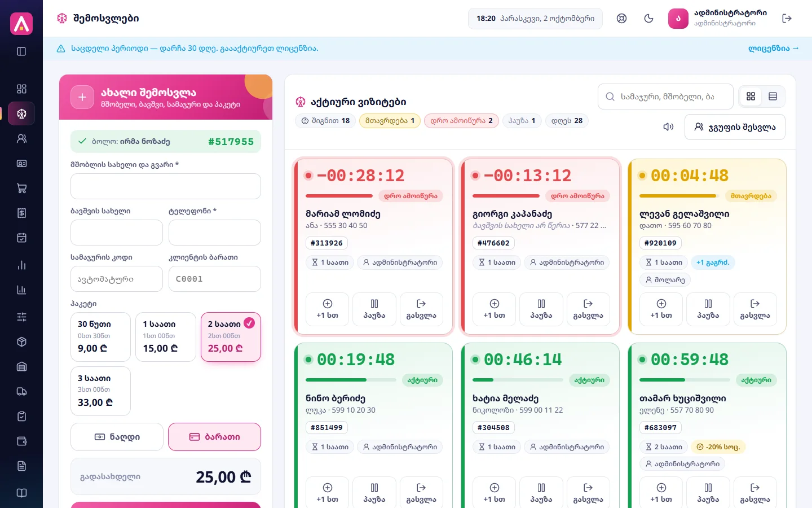Filter visits by შიგნით 18
The width and height of the screenshot is (812, 508).
coord(325,121)
